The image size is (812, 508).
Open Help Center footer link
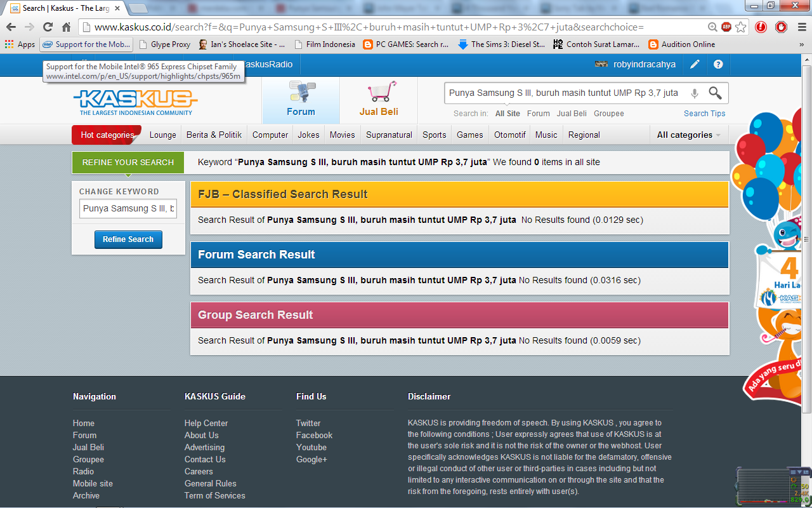point(206,423)
